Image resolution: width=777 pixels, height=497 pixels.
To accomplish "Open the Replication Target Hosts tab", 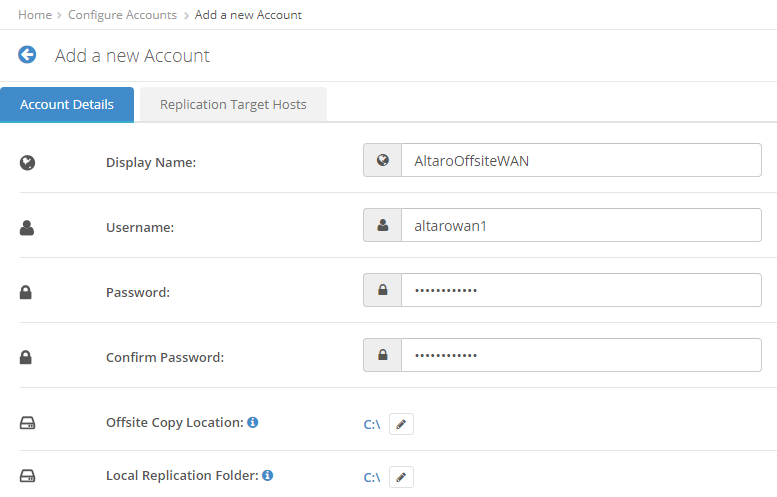I will tap(233, 105).
